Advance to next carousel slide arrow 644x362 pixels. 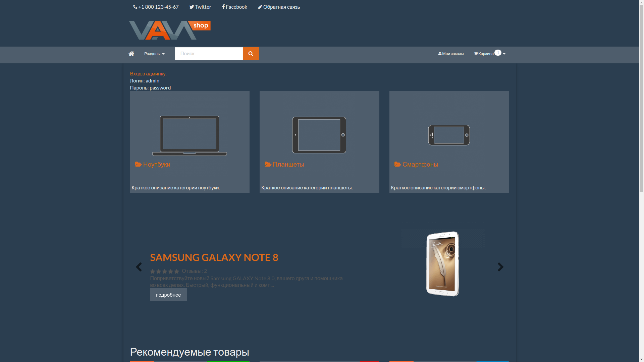click(x=500, y=267)
